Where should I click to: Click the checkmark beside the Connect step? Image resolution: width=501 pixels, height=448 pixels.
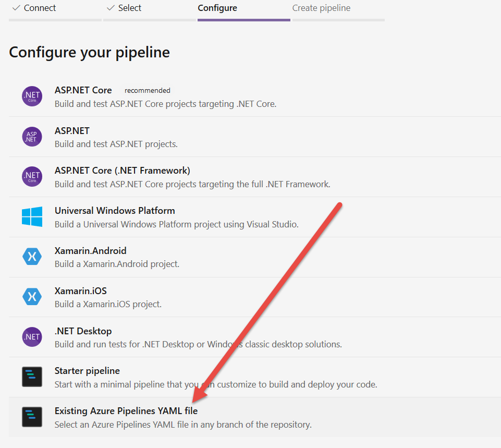click(x=16, y=8)
